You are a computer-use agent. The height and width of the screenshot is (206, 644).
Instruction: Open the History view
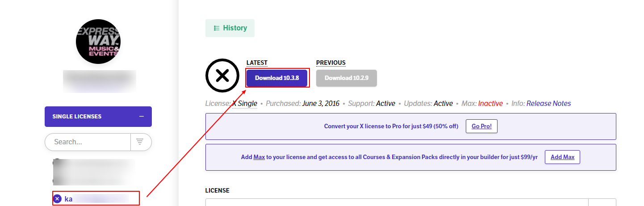pyautogui.click(x=230, y=28)
